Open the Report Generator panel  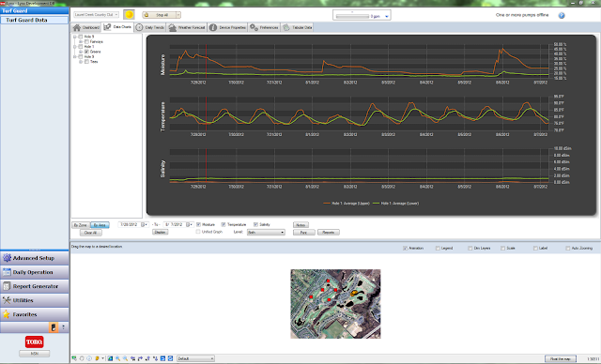click(x=35, y=286)
